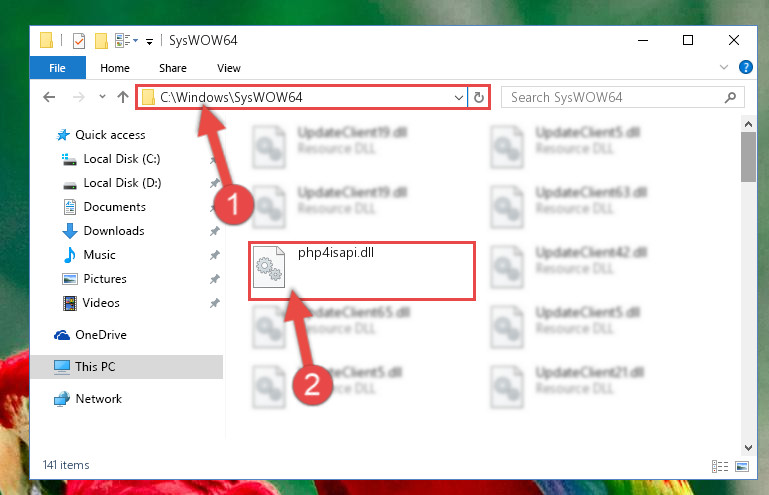769x495 pixels.
Task: Open the recent locations dropdown arrow
Action: coord(102,97)
